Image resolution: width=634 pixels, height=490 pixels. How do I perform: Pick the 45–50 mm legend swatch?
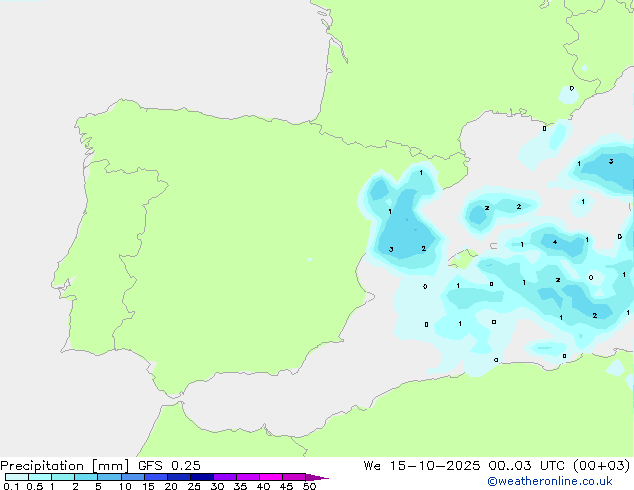coord(294,477)
